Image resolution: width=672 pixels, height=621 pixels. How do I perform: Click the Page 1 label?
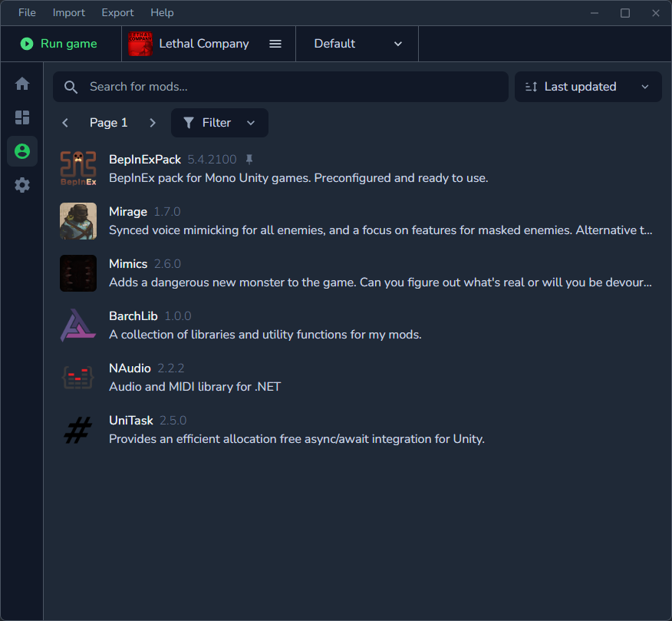pyautogui.click(x=108, y=123)
